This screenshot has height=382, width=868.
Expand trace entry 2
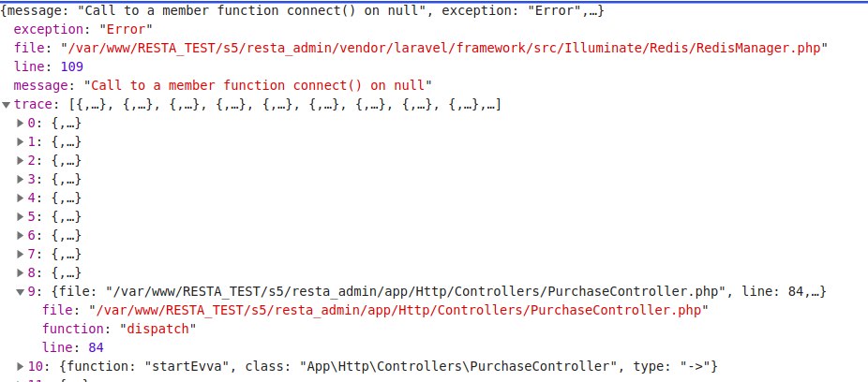22,160
